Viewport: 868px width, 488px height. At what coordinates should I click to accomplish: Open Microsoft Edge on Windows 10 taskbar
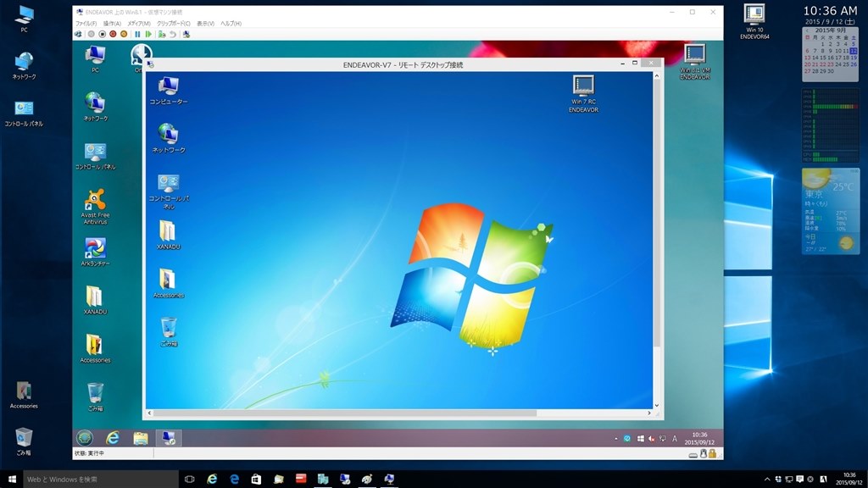[x=234, y=480]
